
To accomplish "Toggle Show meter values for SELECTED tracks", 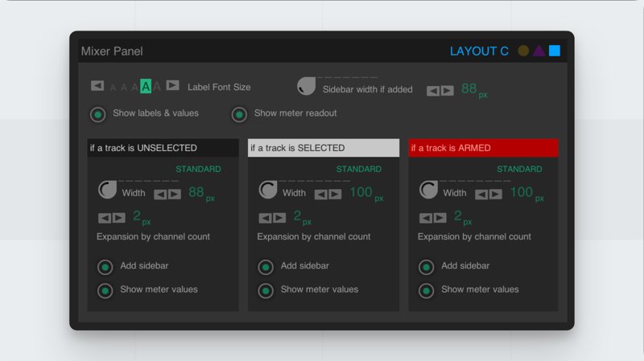I will pyautogui.click(x=266, y=291).
